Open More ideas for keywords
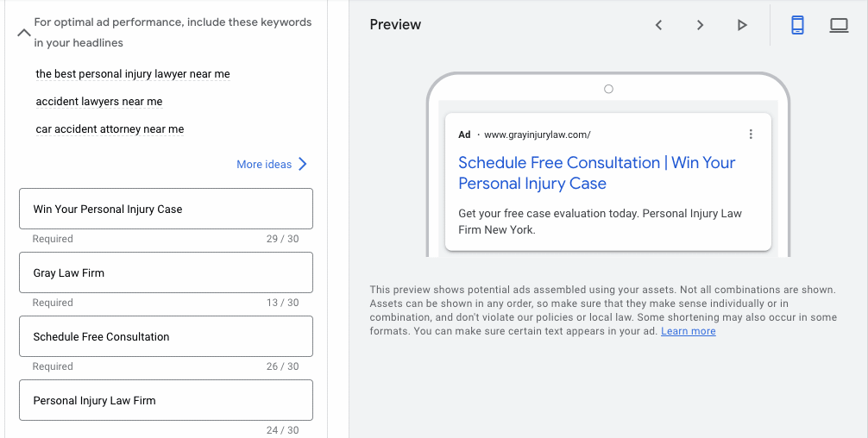868x438 pixels. pyautogui.click(x=272, y=164)
